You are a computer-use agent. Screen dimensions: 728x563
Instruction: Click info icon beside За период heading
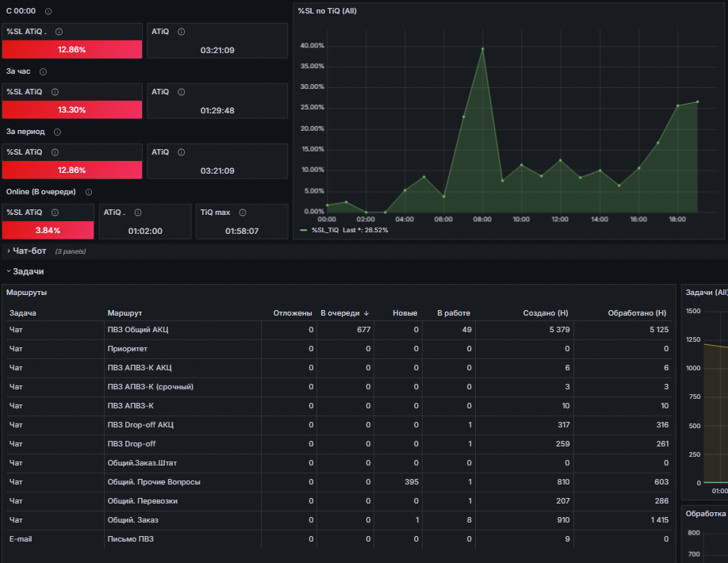click(x=58, y=132)
